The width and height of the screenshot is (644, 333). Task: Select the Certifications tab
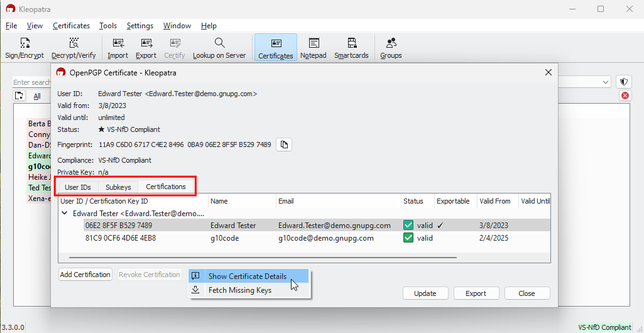point(165,187)
